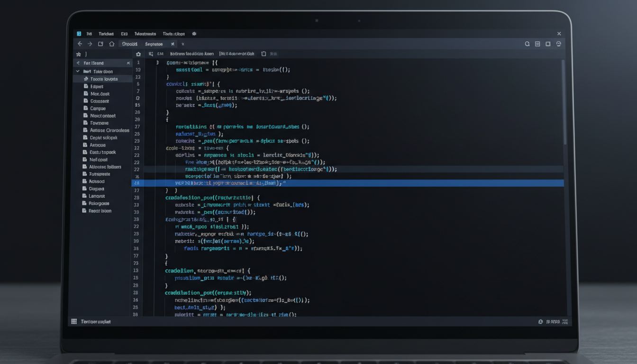The width and height of the screenshot is (637, 364).
Task: Go to the home icon
Action: click(x=112, y=44)
